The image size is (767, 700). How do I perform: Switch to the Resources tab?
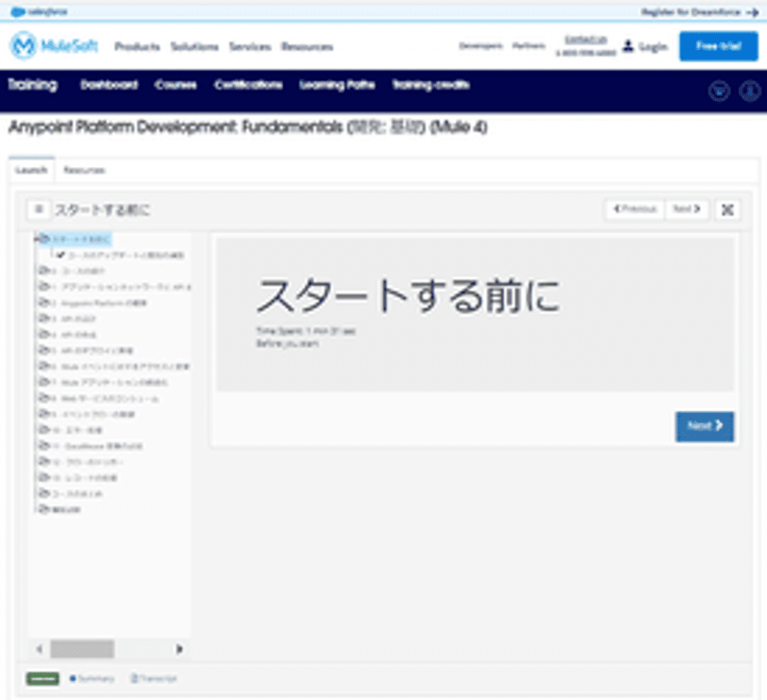[x=84, y=171]
